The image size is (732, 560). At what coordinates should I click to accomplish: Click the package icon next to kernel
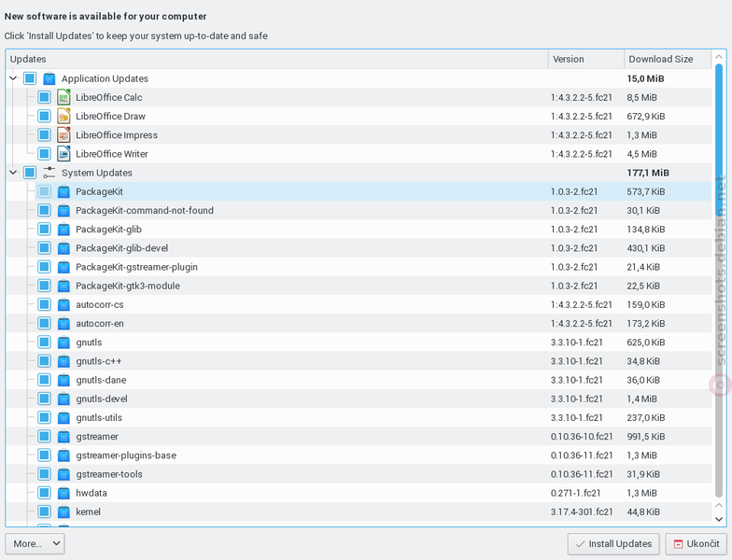point(63,511)
